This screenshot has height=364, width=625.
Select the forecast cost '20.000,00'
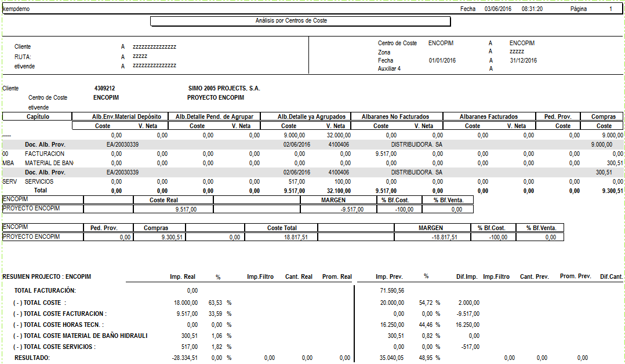(x=392, y=303)
